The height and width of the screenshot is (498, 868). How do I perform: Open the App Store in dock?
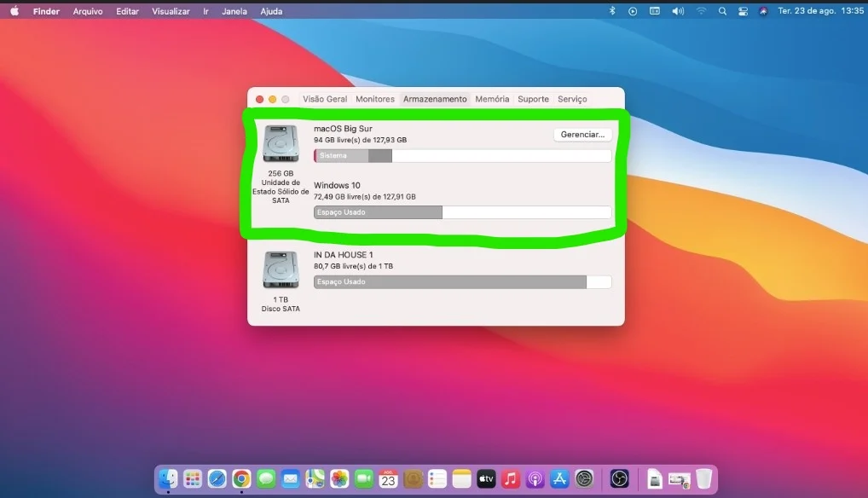pos(559,478)
